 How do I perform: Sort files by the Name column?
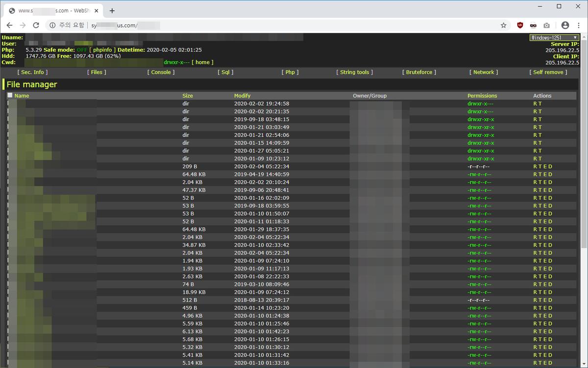coord(22,96)
